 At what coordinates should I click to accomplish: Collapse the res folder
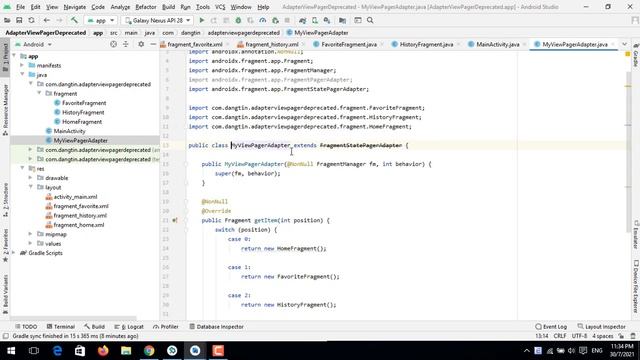(x=22, y=168)
